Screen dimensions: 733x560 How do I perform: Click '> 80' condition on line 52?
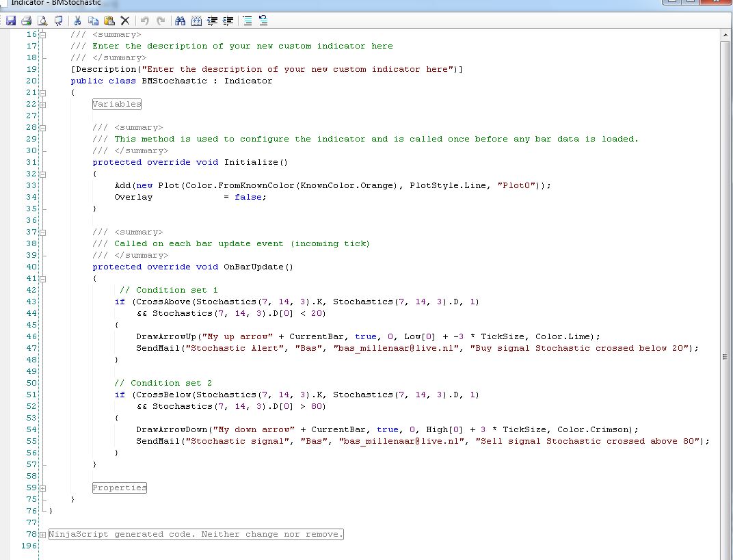312,407
